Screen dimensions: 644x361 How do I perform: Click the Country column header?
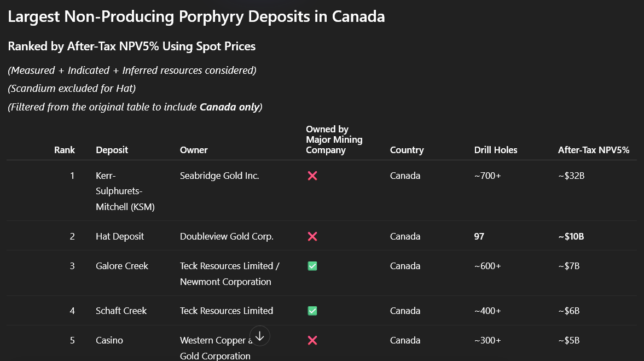coord(407,150)
